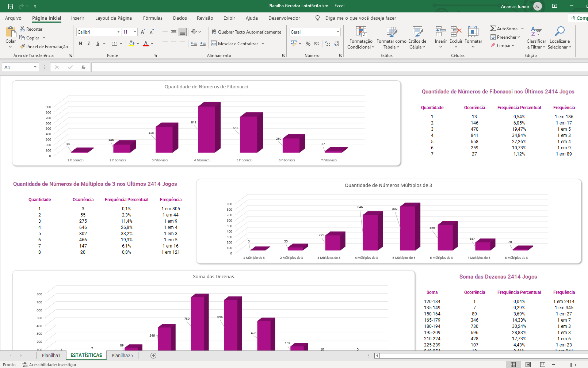Click Diga-me o que você deseja fazer
588x368 pixels.
pos(360,18)
